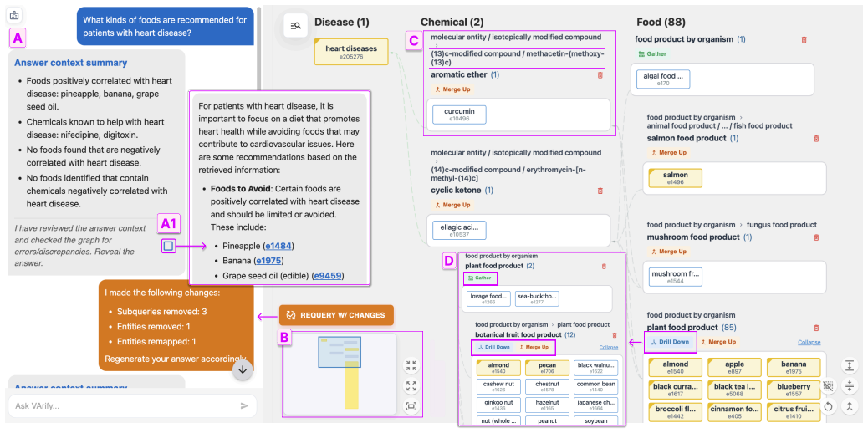The image size is (868, 433).
Task: Click the shrink arrows icon beside minimap
Action: click(x=411, y=365)
